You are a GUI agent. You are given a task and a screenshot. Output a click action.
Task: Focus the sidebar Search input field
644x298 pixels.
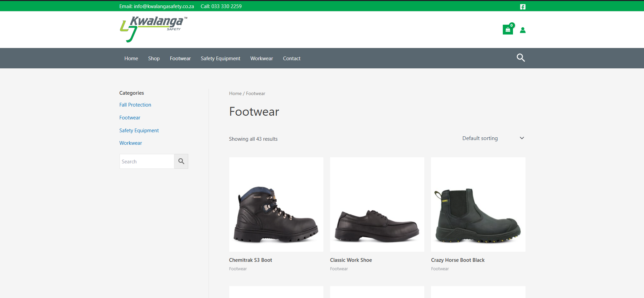147,161
